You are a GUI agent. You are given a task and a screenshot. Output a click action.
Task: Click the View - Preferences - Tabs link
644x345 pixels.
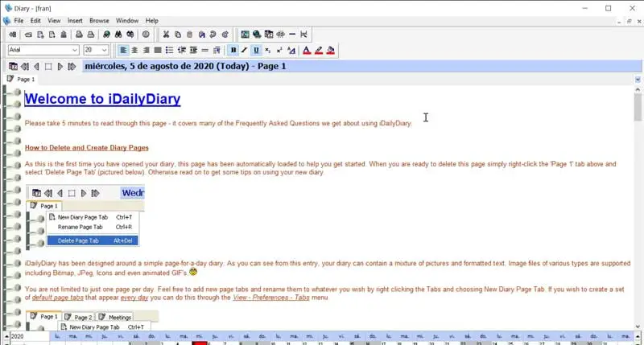(271, 298)
